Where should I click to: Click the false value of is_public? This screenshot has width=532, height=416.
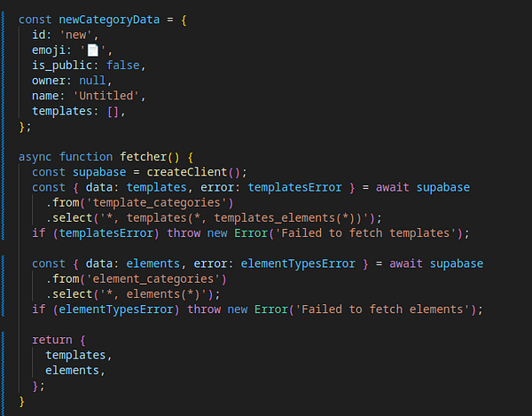[x=124, y=65]
